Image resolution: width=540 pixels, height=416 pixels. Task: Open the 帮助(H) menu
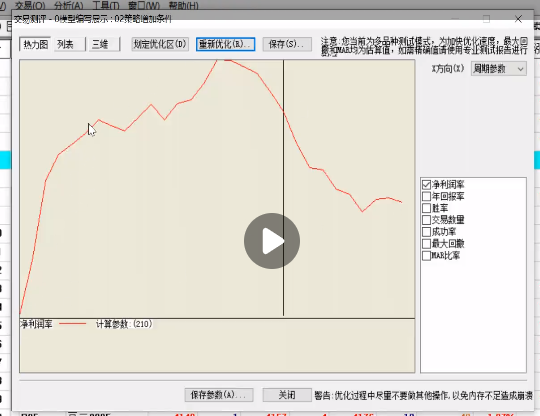[184, 5]
